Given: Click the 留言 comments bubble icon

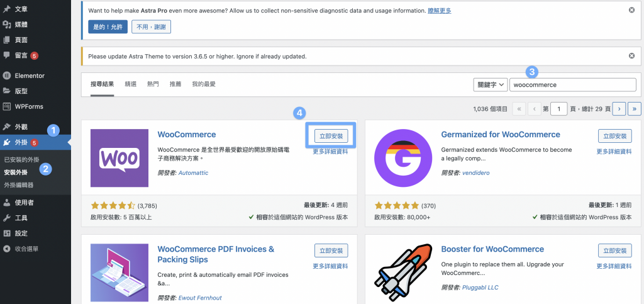Looking at the screenshot, I should [x=6, y=55].
